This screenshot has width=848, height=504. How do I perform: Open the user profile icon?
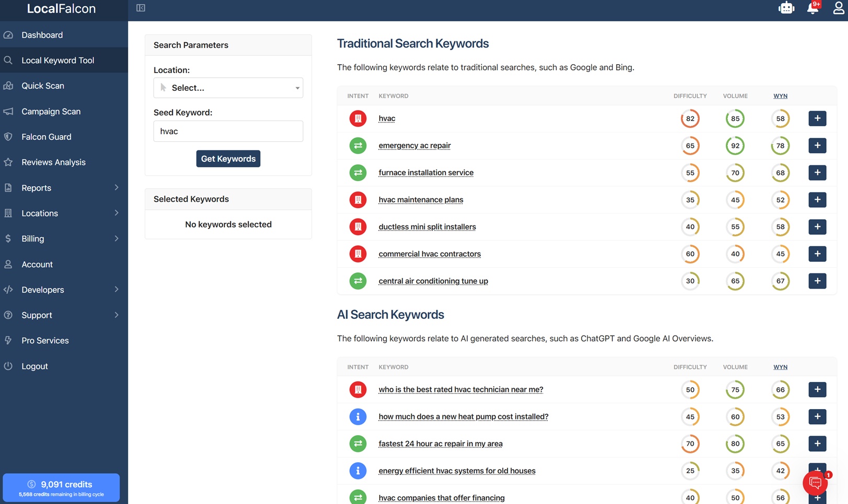839,8
